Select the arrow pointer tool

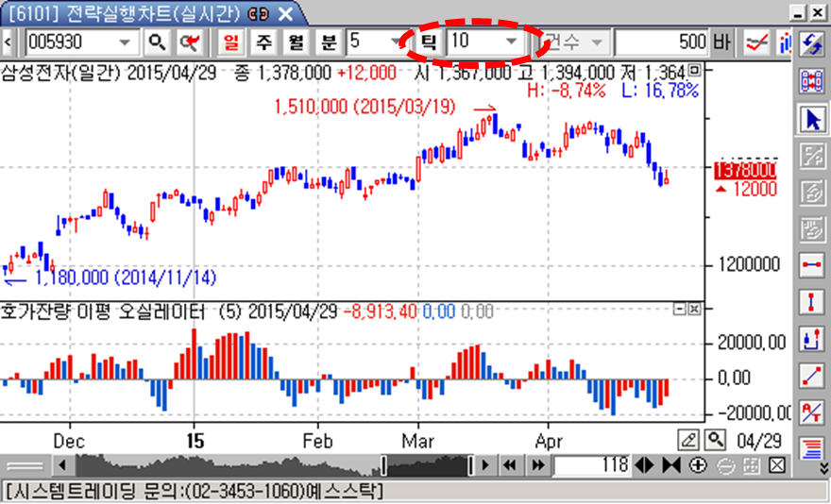tap(812, 120)
